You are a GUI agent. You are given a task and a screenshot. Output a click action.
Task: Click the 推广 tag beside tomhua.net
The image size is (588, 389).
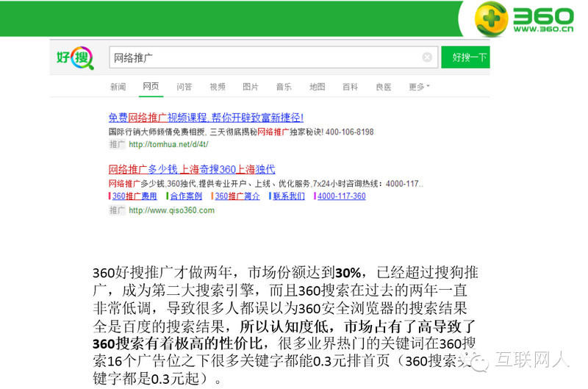pyautogui.click(x=117, y=144)
